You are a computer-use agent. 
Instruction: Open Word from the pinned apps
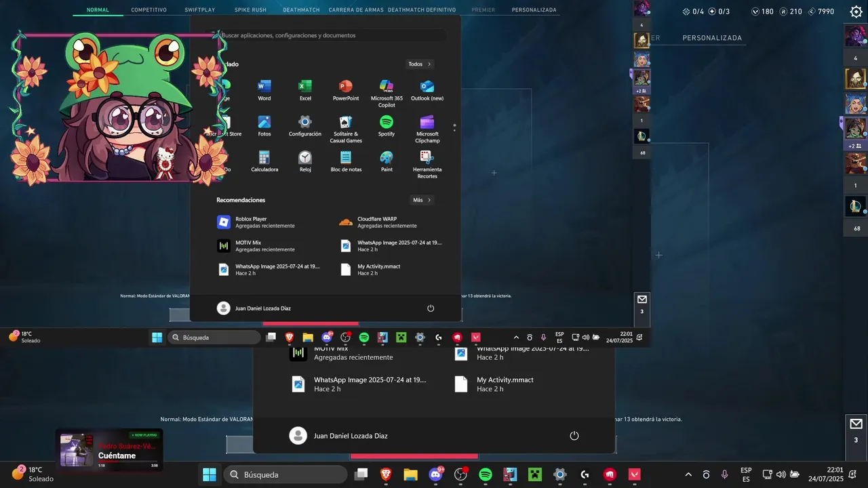264,90
